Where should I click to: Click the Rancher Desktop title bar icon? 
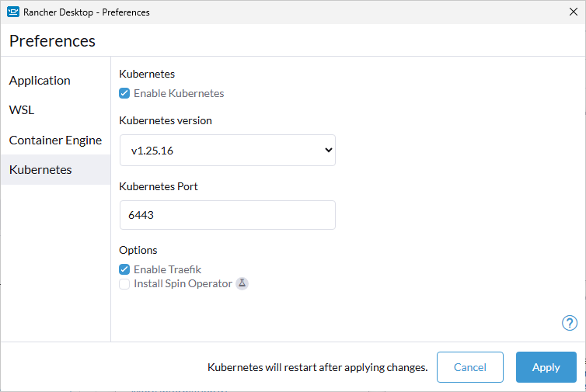[x=12, y=12]
